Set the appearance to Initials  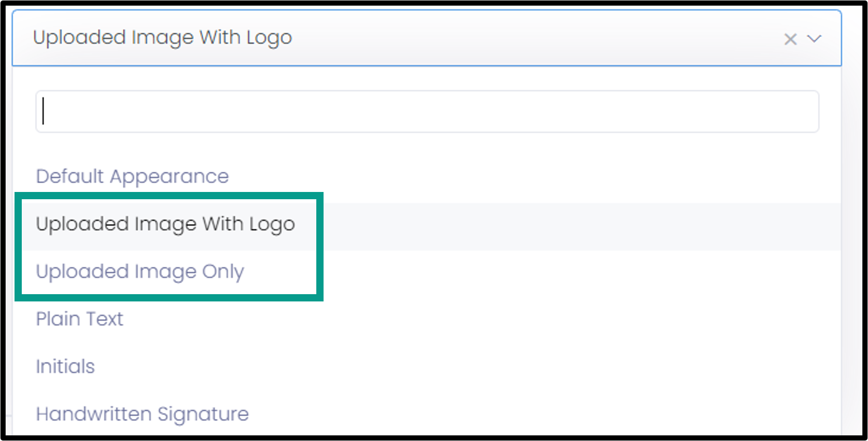(65, 366)
